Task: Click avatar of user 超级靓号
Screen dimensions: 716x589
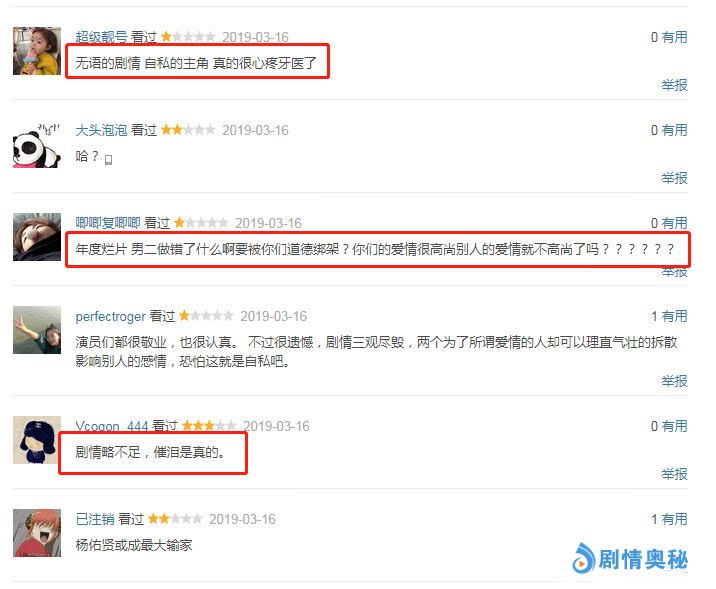Action: [x=37, y=51]
